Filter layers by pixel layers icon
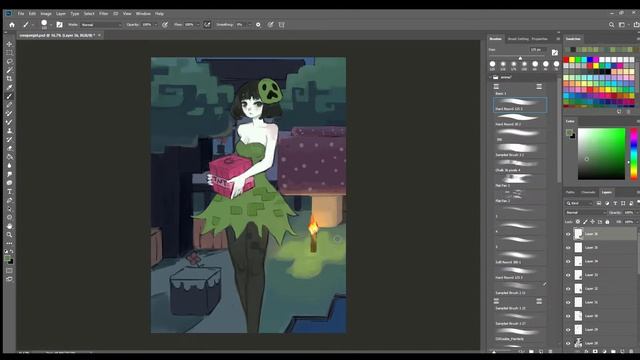640x360 pixels. coord(599,203)
